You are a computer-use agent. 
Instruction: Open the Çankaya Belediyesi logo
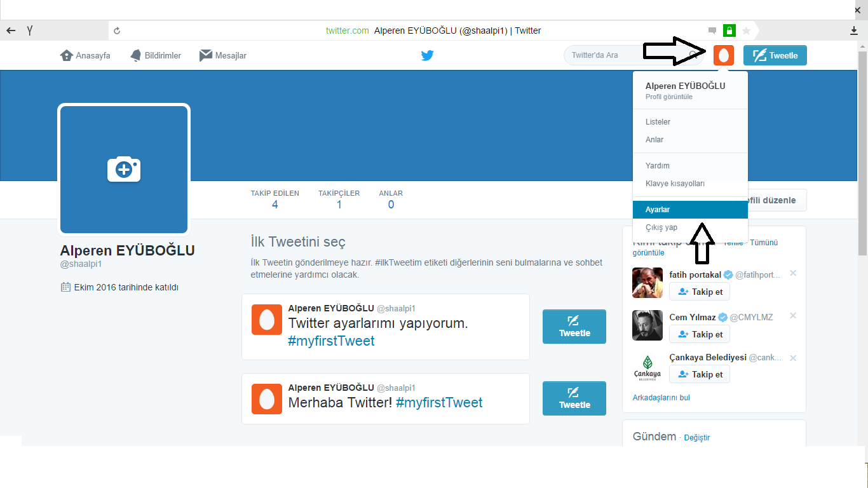click(648, 368)
